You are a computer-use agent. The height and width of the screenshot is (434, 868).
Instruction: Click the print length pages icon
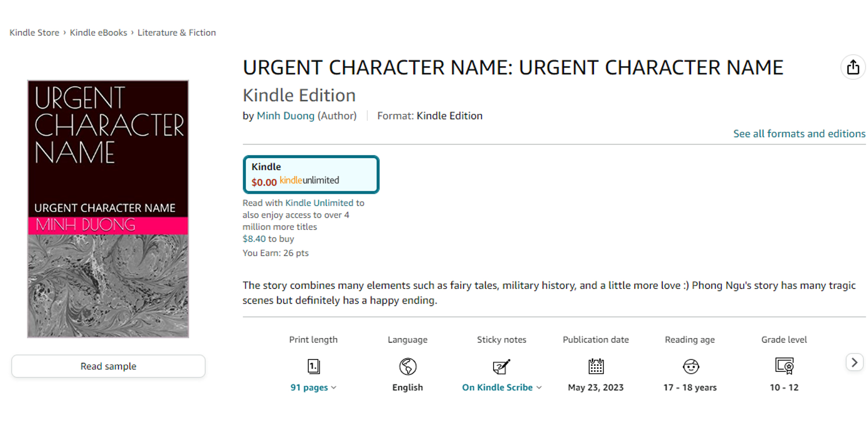click(x=313, y=366)
